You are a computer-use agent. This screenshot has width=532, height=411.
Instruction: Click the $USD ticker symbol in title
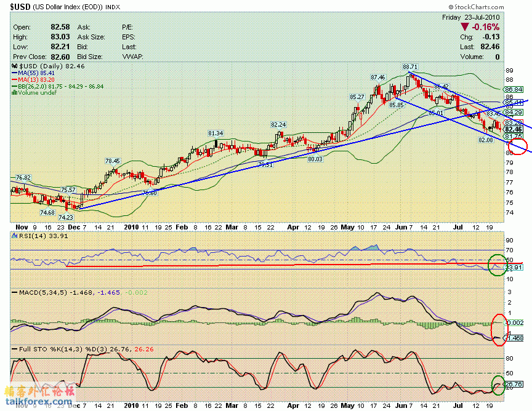coord(20,7)
